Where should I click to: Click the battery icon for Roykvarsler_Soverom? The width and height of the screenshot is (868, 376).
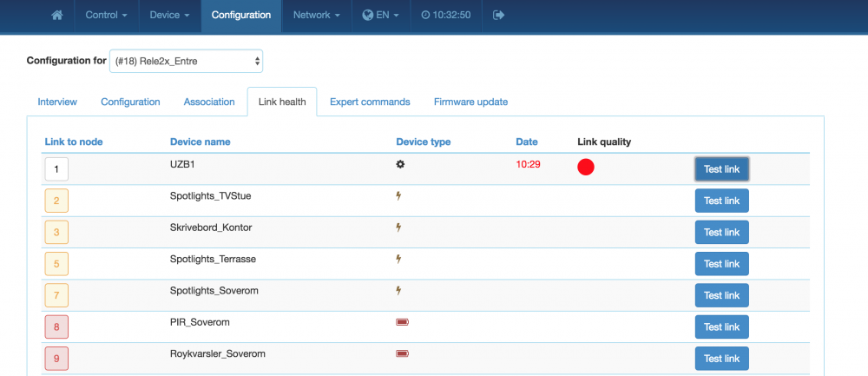[x=402, y=353]
